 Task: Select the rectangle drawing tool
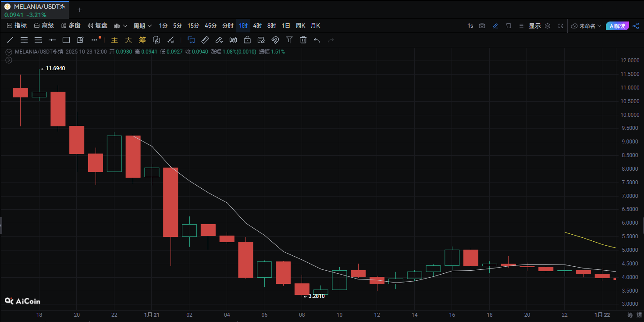tap(66, 40)
